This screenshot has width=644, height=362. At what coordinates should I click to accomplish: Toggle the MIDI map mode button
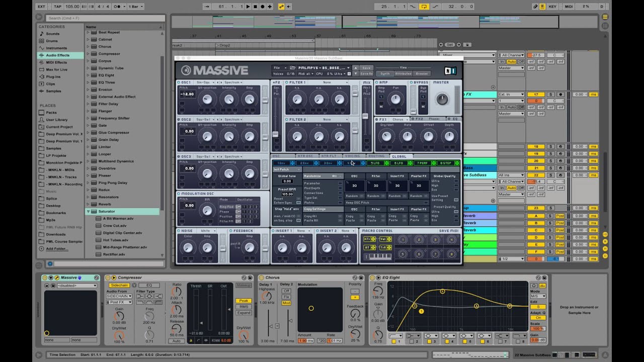coord(569,7)
